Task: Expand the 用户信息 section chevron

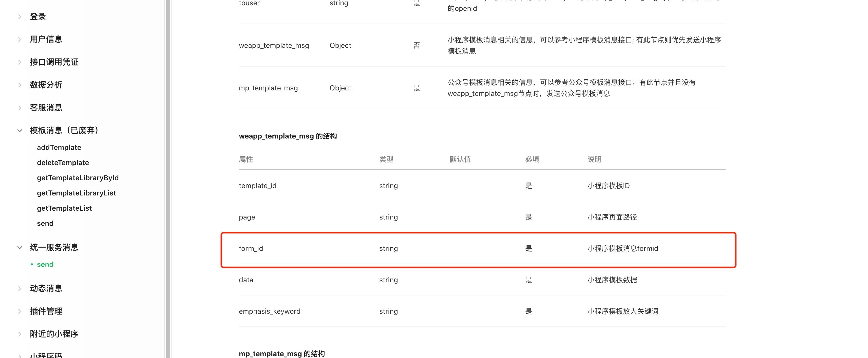Action: tap(20, 39)
